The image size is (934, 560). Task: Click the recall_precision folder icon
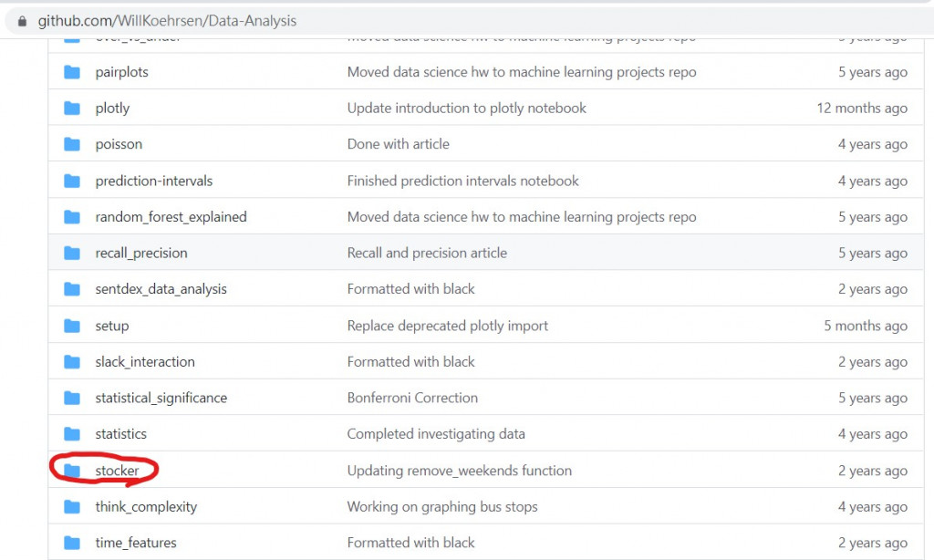click(72, 253)
